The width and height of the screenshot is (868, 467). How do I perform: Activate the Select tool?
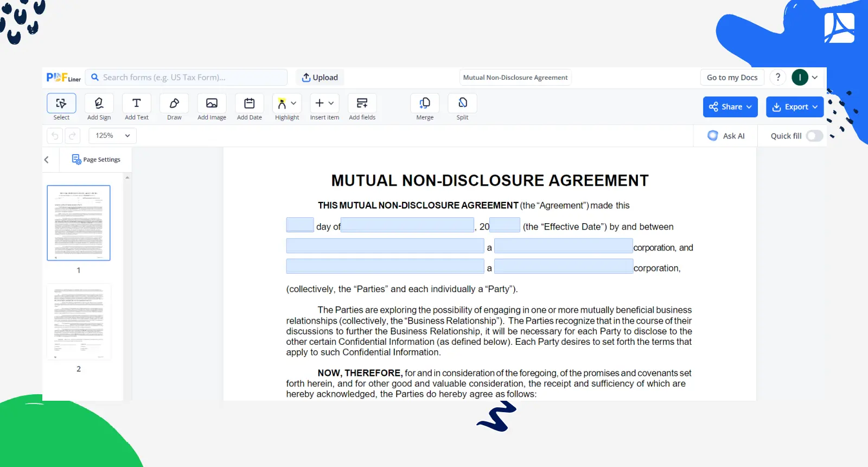[61, 103]
